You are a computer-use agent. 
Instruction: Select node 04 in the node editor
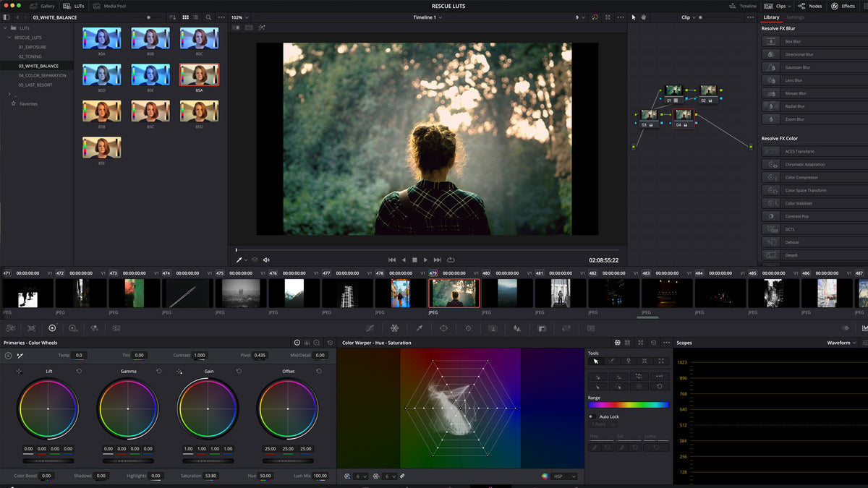click(684, 118)
